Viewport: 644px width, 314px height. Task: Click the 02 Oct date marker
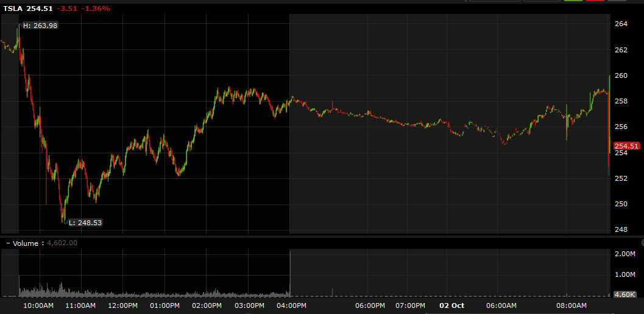[452, 305]
